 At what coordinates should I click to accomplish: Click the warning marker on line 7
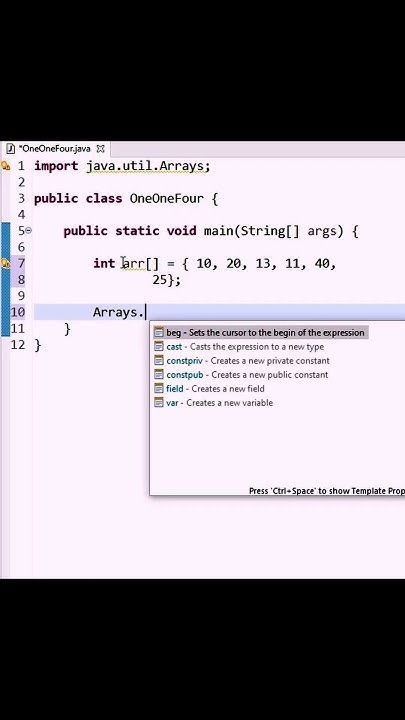(x=6, y=264)
